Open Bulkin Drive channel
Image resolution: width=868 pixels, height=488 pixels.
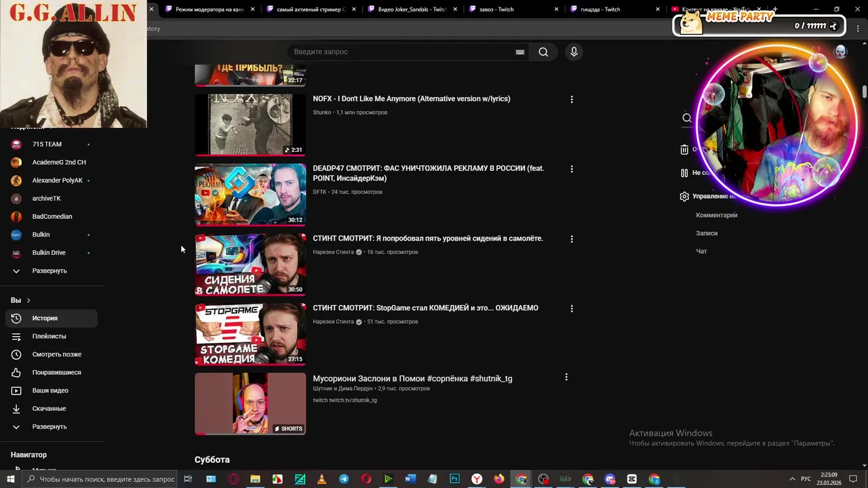52,253
